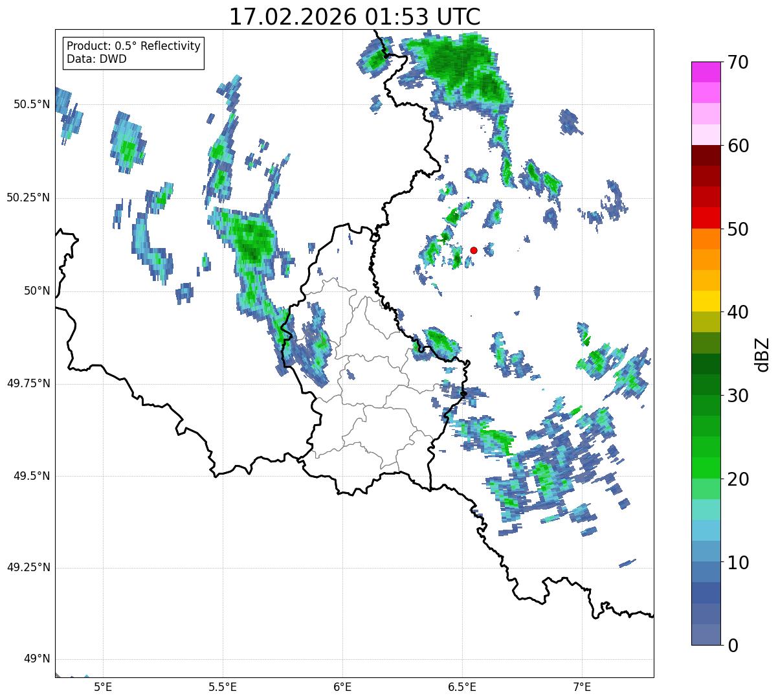The image size is (778, 700).
Task: Click the 'Product: 0.5° Reflectivity' text
Action: click(134, 47)
